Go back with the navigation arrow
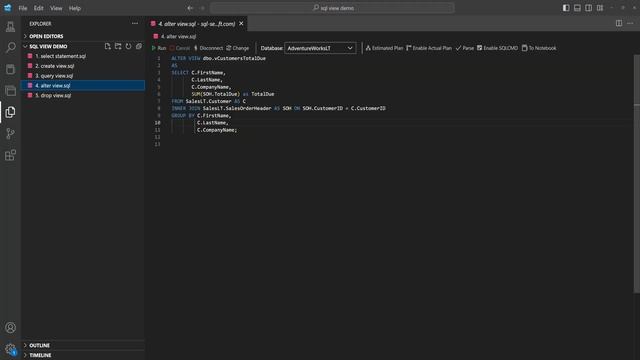This screenshot has height=360, width=640. tap(190, 8)
